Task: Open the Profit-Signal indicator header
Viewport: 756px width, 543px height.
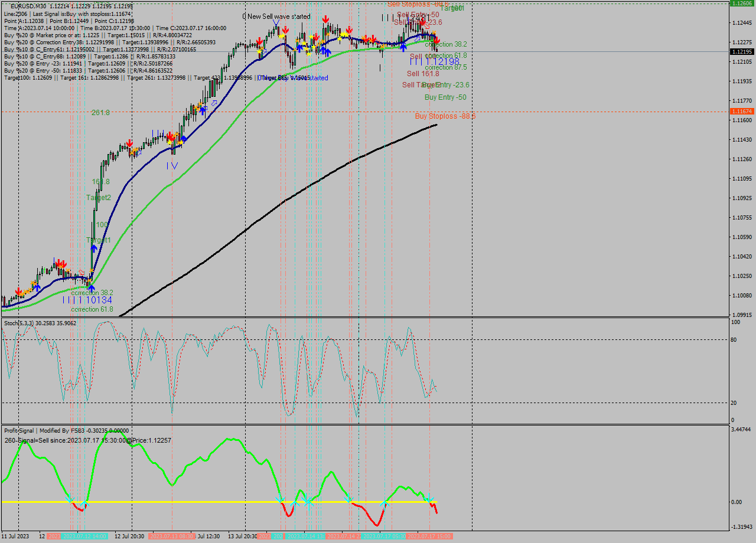Action: 22,430
